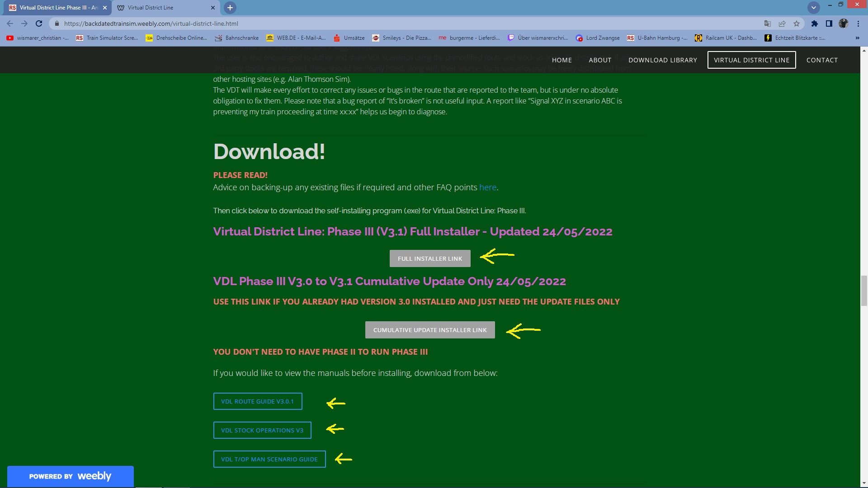Open Download Library nav menu item
Screen dimensions: 868x488
(x=662, y=60)
